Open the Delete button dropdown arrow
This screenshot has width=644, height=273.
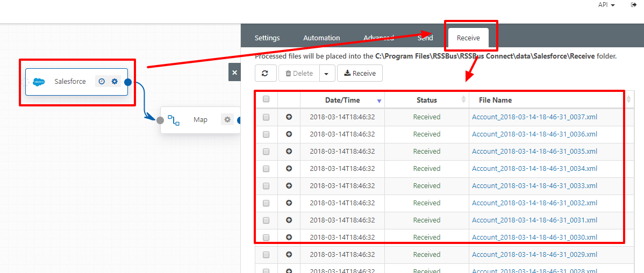point(326,74)
